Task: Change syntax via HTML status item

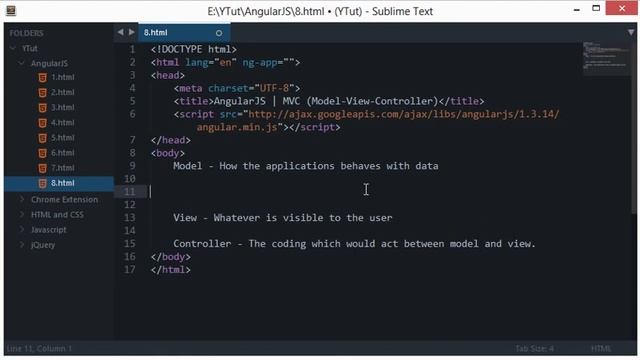Action: 601,349
